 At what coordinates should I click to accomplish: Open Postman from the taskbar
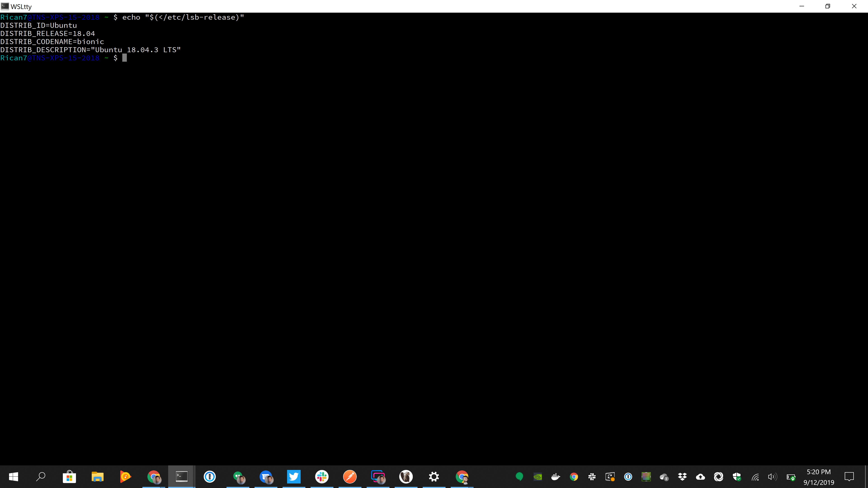[x=349, y=476]
